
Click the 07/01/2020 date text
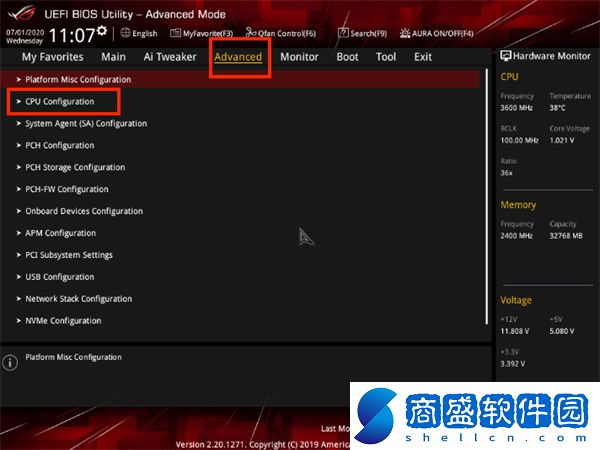(x=25, y=32)
